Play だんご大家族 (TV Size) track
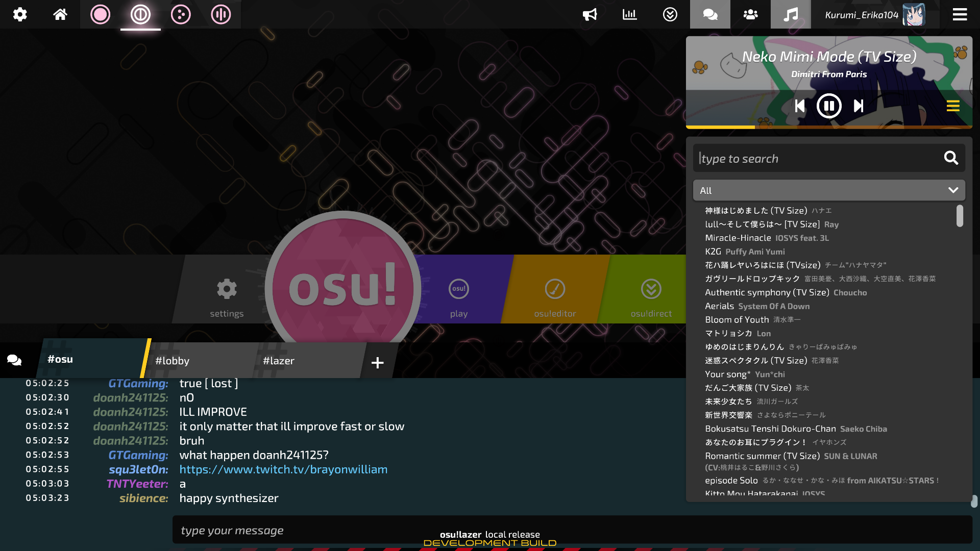 coord(757,388)
